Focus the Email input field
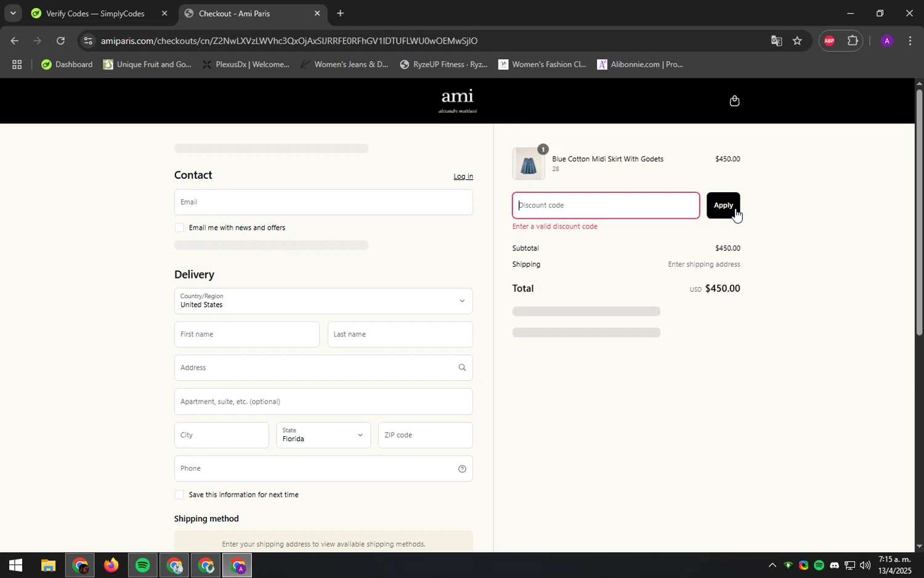The image size is (924, 578). click(x=323, y=202)
